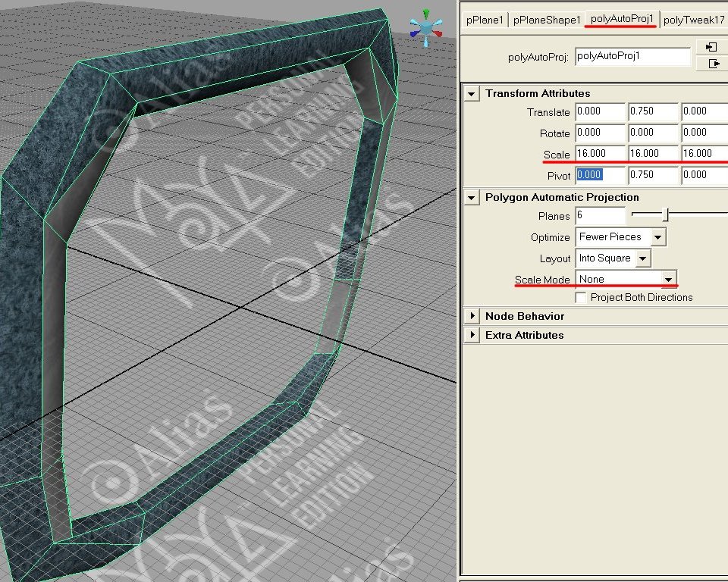Screen dimensions: 728x582
Task: Collapse the Polygon Automatic Projection section
Action: (x=472, y=197)
